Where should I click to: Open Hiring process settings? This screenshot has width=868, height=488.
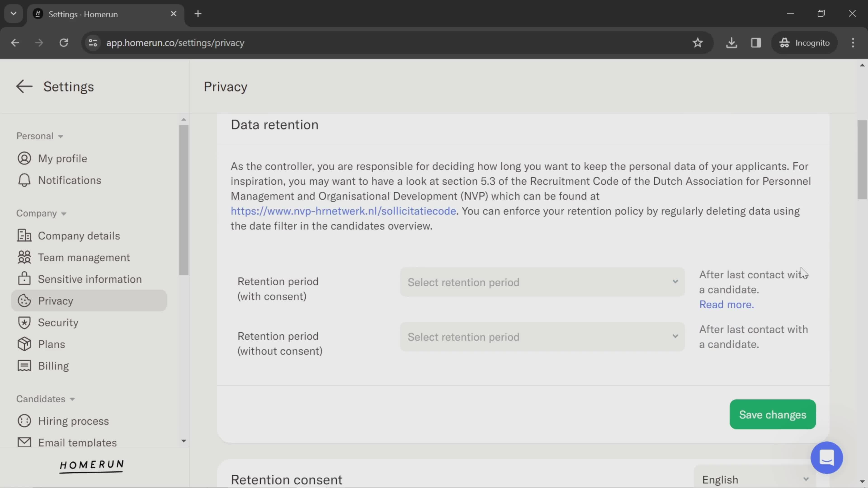73,421
